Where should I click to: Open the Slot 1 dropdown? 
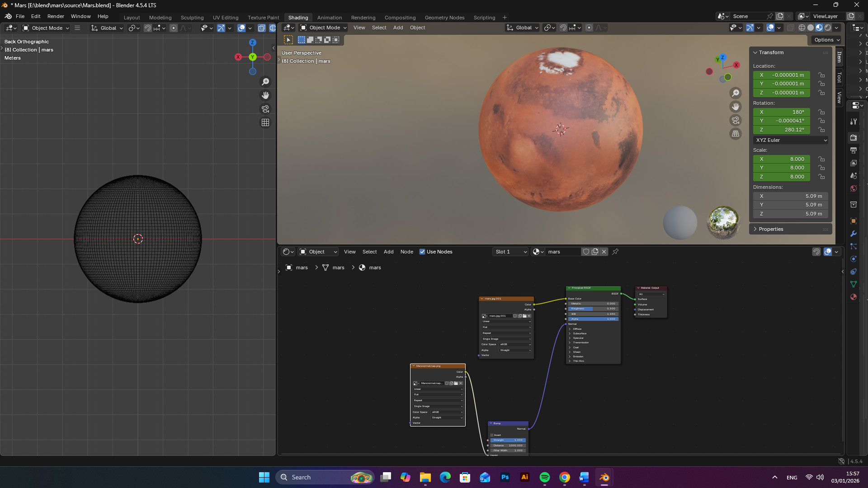pyautogui.click(x=510, y=252)
